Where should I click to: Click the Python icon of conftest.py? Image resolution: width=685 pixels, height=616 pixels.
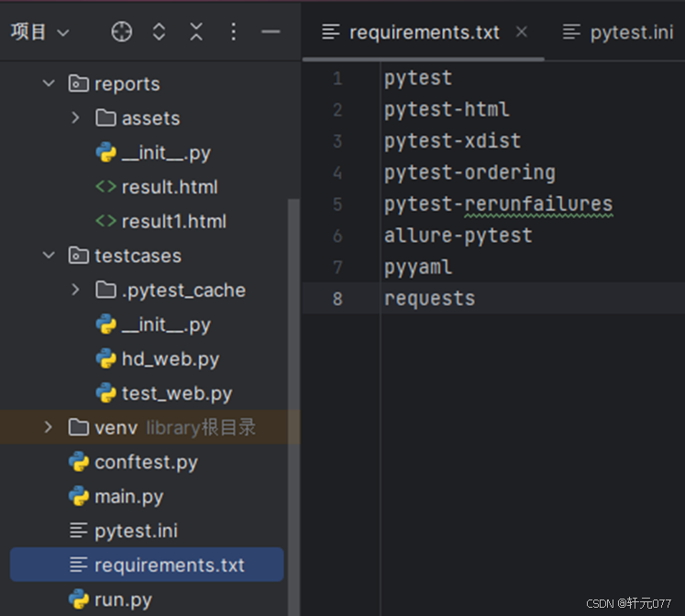[x=79, y=462]
